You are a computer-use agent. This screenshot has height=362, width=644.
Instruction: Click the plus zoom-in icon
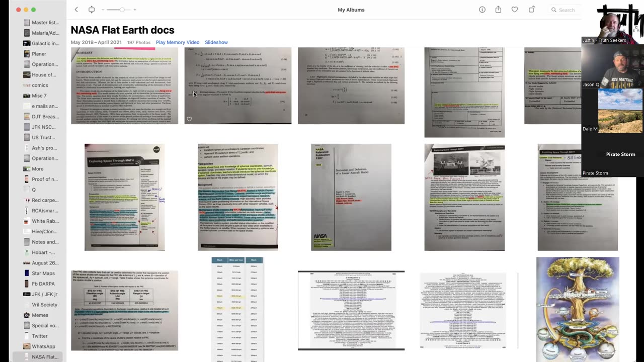tap(135, 10)
